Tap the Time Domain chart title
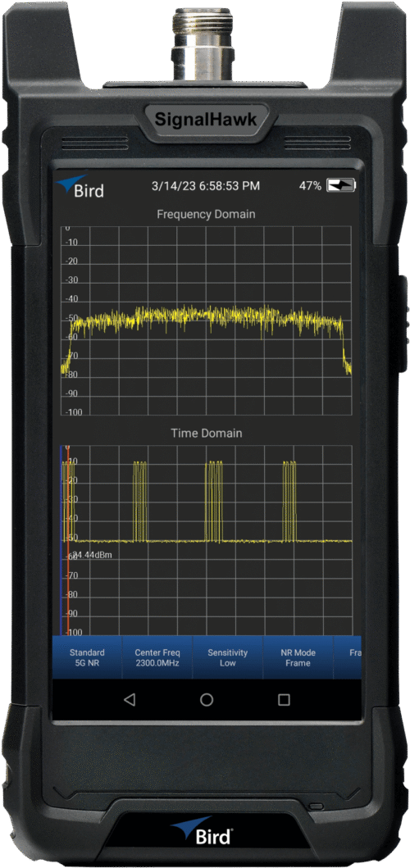This screenshot has height=868, width=410. (206, 434)
